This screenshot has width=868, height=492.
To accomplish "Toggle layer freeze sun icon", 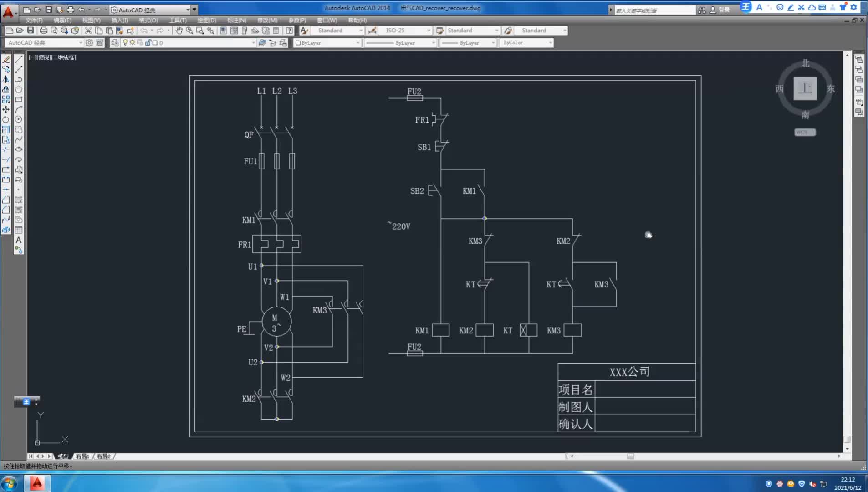I will point(133,43).
